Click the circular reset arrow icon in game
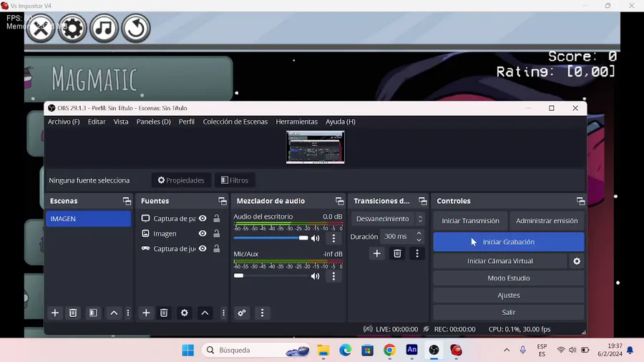Viewport: 644px width, 362px height. point(136,29)
